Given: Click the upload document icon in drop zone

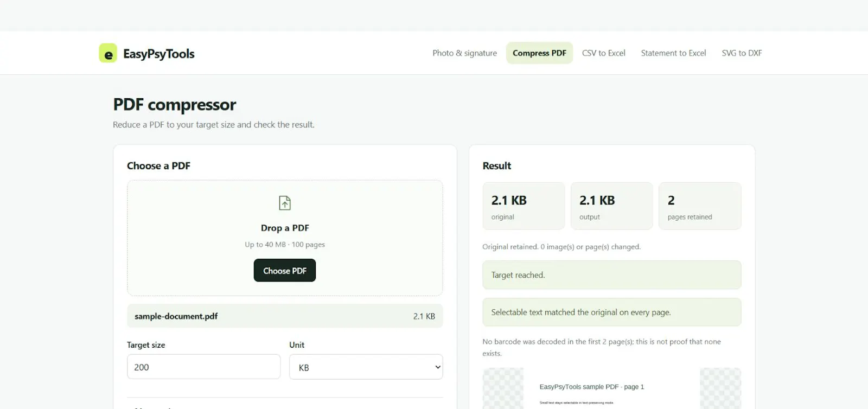Looking at the screenshot, I should (285, 203).
